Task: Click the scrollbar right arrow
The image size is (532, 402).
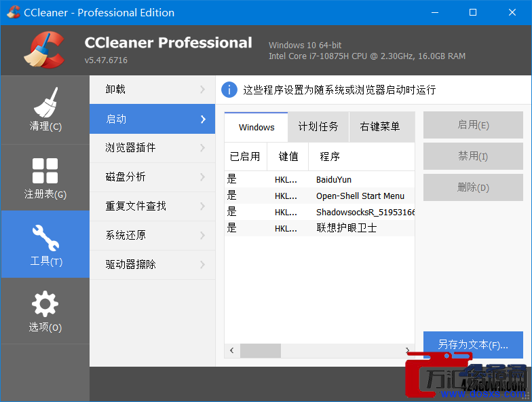Action: (407, 350)
